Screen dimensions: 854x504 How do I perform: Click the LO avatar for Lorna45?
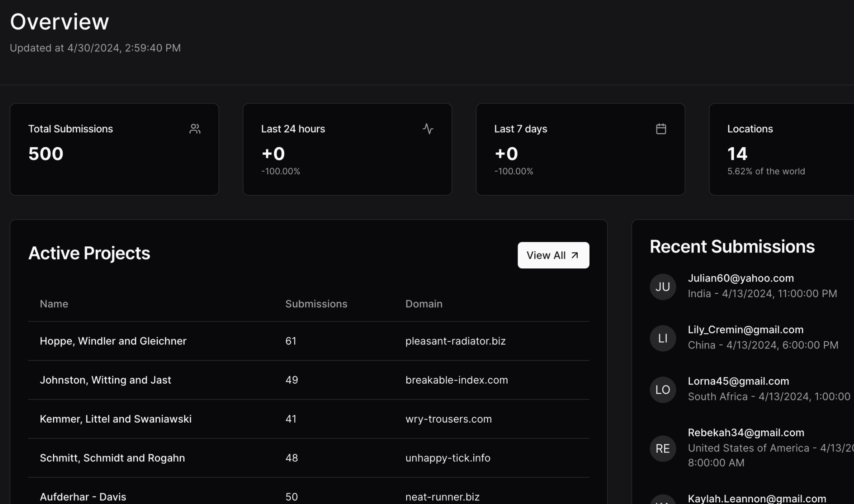[663, 390]
